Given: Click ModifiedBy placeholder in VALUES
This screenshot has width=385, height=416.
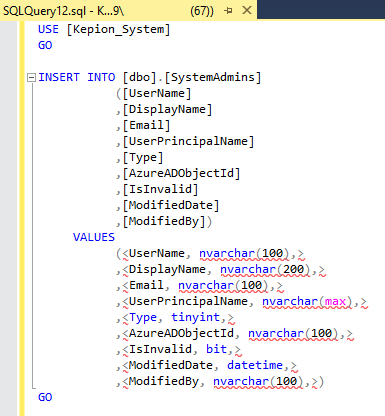Looking at the screenshot, I should 164,381.
